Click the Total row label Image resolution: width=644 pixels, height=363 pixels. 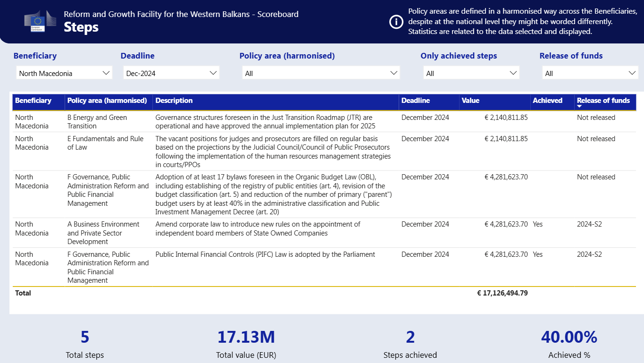tap(23, 293)
